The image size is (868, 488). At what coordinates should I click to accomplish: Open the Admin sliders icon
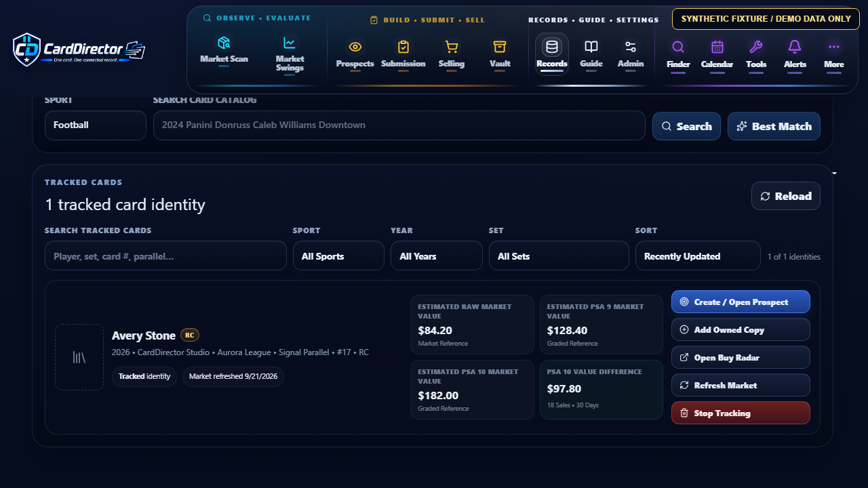pos(631,47)
